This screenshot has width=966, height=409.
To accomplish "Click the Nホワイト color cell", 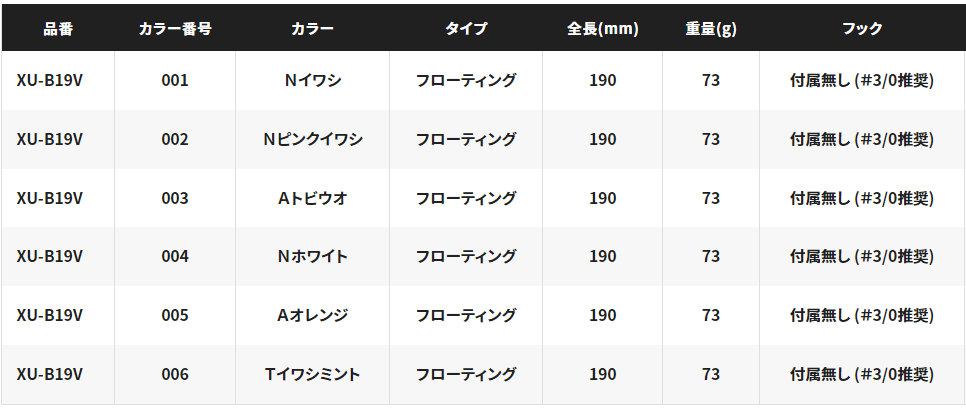I will point(312,256).
